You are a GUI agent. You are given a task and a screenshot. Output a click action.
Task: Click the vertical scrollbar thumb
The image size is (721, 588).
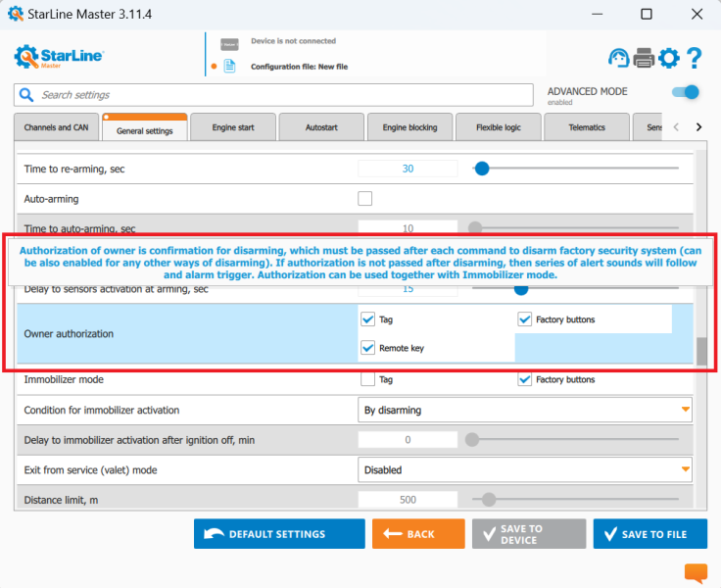coord(701,351)
